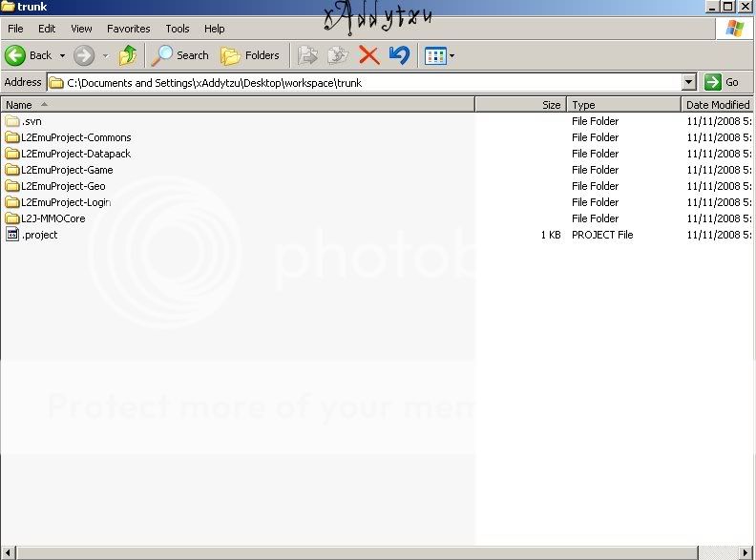This screenshot has width=756, height=560.
Task: Sort files by Name column header
Action: pyautogui.click(x=239, y=105)
